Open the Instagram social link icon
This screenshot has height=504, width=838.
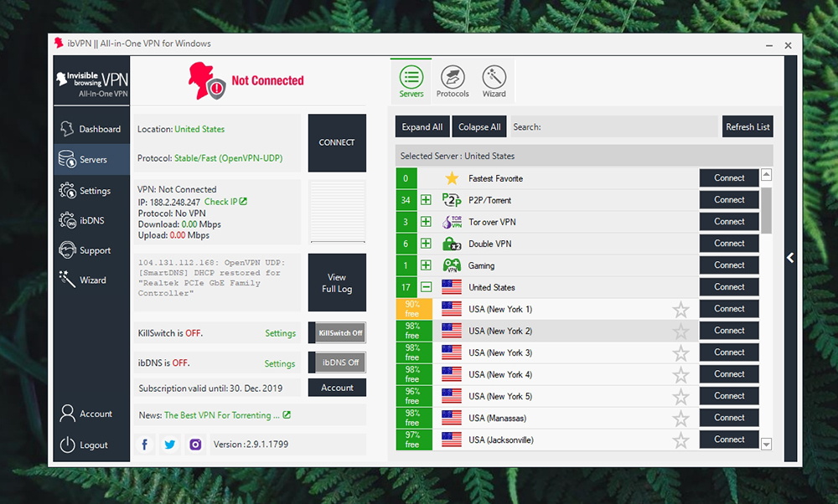195,445
